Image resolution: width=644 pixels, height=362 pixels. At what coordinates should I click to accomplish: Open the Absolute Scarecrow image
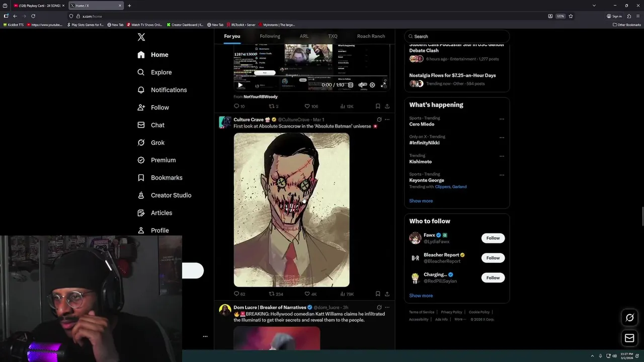[291, 210]
